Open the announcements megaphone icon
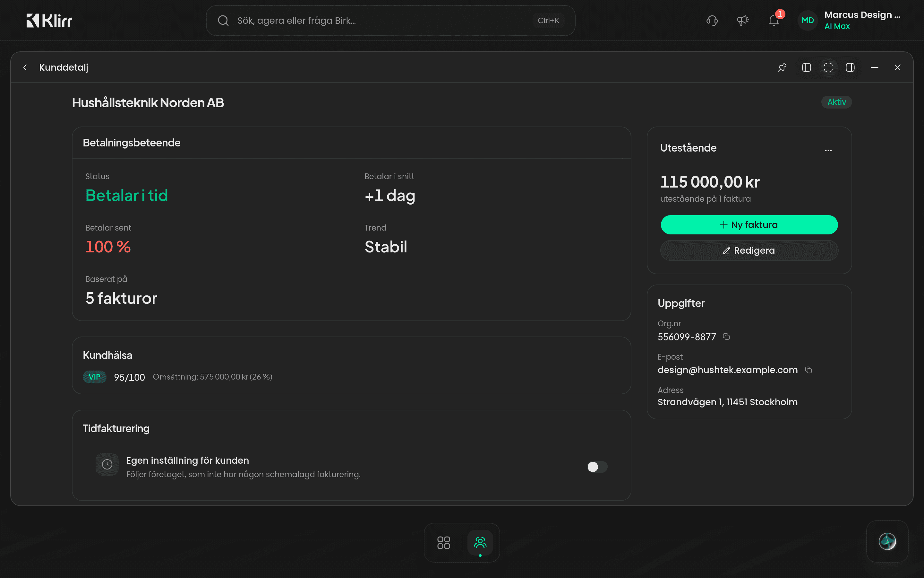 coord(743,20)
